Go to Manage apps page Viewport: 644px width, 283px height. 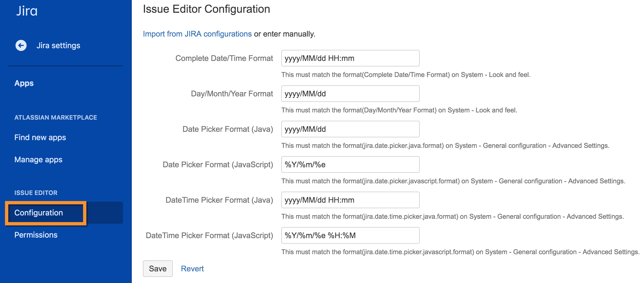coord(38,159)
